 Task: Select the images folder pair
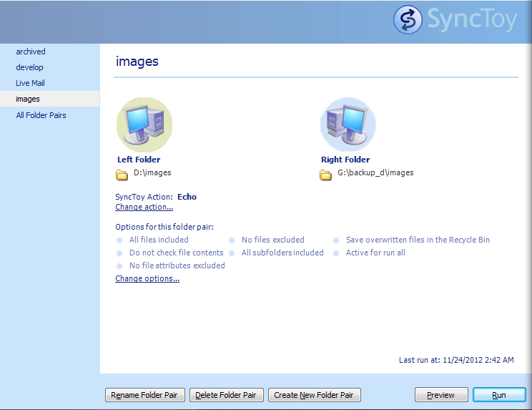(x=49, y=99)
